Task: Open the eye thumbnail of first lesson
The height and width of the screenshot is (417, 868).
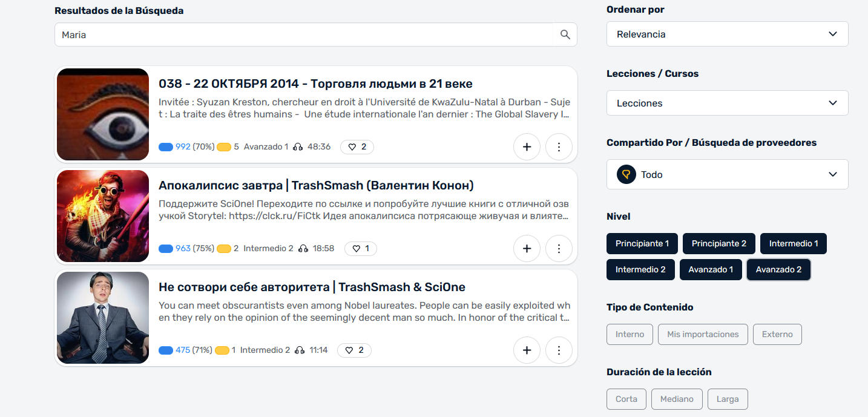Action: [x=103, y=114]
